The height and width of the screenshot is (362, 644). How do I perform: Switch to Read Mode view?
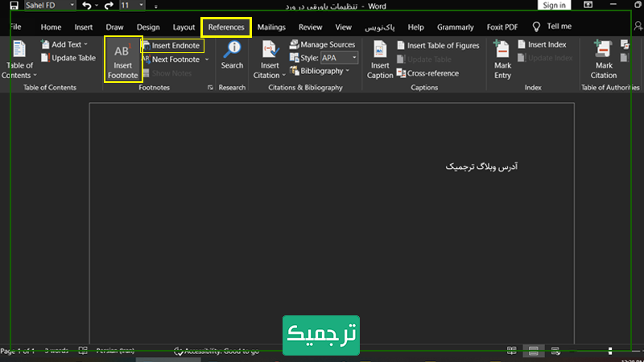coord(511,351)
